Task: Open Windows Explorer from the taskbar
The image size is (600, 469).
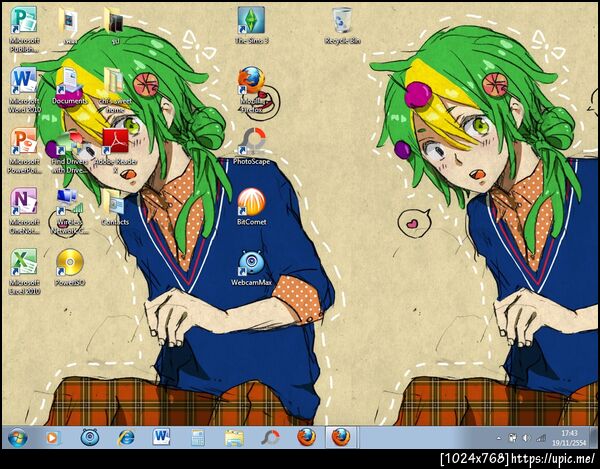Action: pyautogui.click(x=234, y=438)
